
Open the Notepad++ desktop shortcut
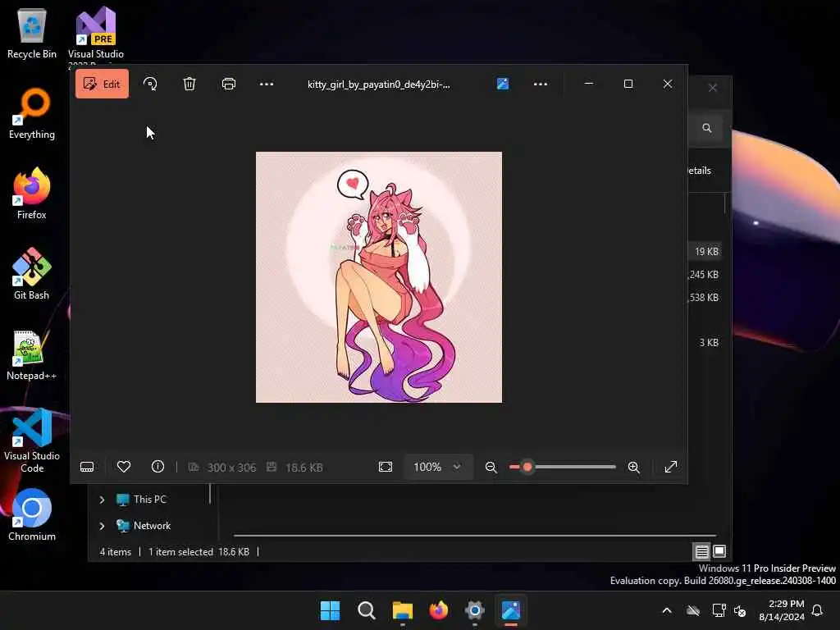point(32,354)
